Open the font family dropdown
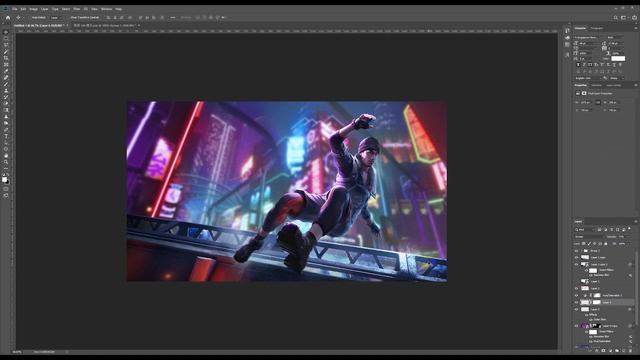The width and height of the screenshot is (640, 360). coord(590,38)
